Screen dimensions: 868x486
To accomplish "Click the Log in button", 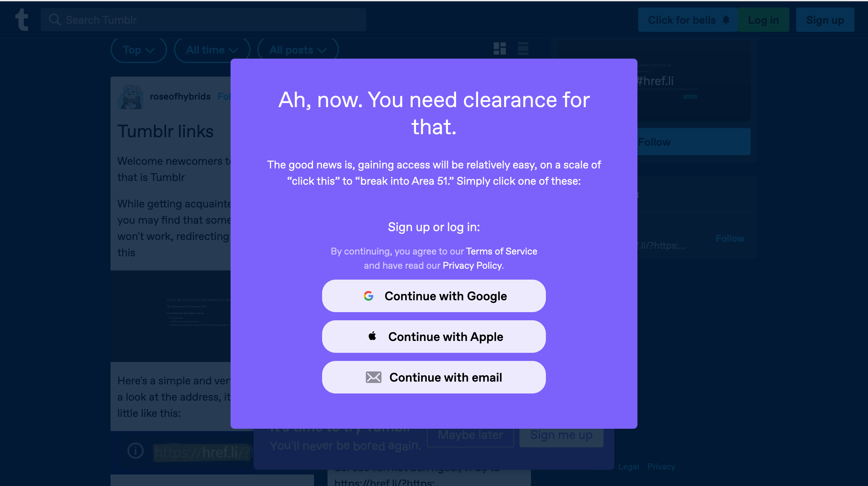I will click(764, 20).
